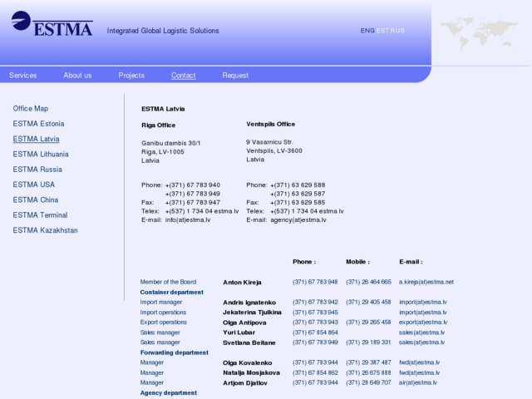This screenshot has height=399, width=532.
Task: Open ESTMA USA sidebar link
Action: pyautogui.click(x=34, y=185)
